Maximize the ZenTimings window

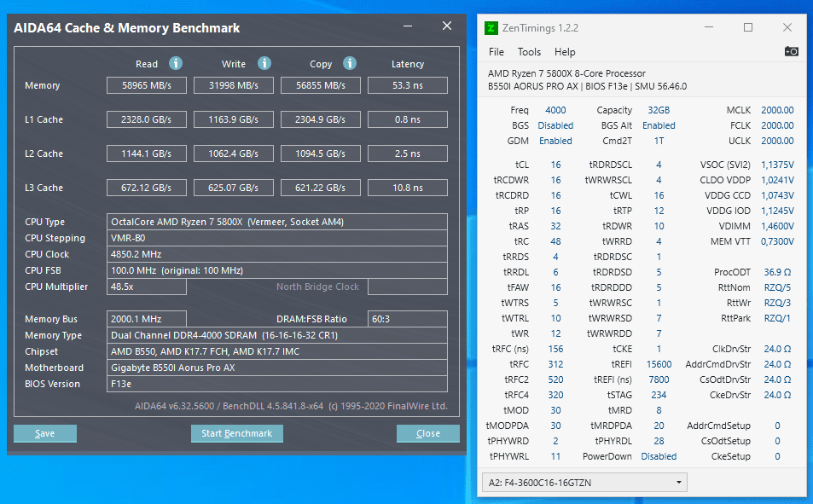[748, 27]
